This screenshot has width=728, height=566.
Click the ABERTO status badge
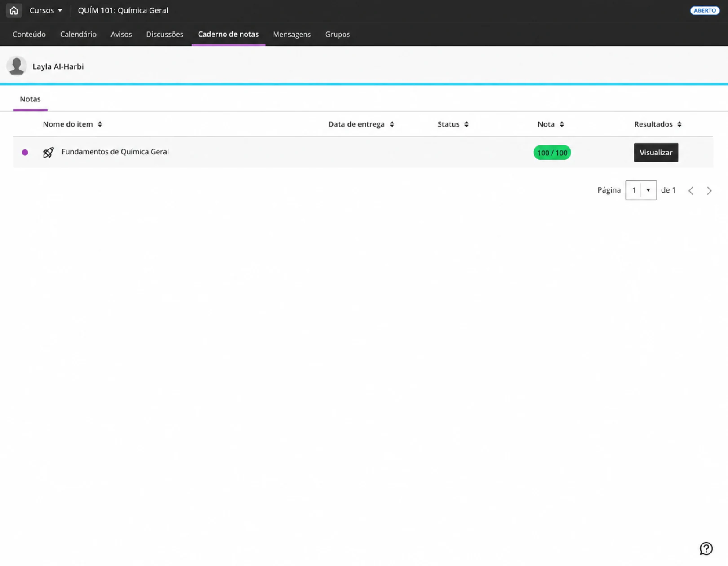click(704, 10)
